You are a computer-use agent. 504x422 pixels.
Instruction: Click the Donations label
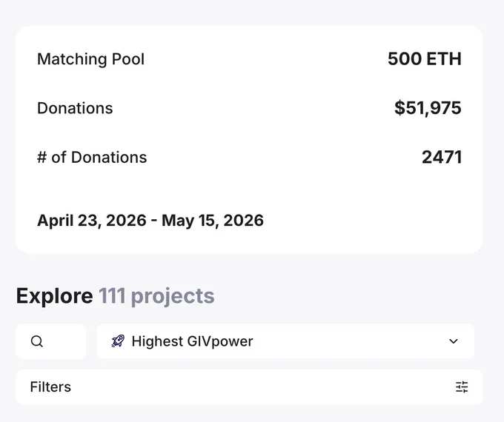(x=75, y=108)
